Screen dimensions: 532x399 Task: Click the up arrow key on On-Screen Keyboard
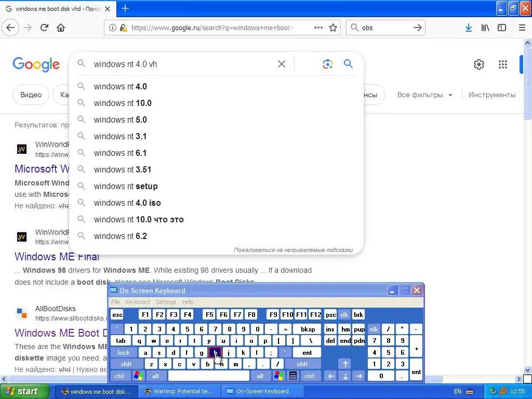[x=345, y=364]
